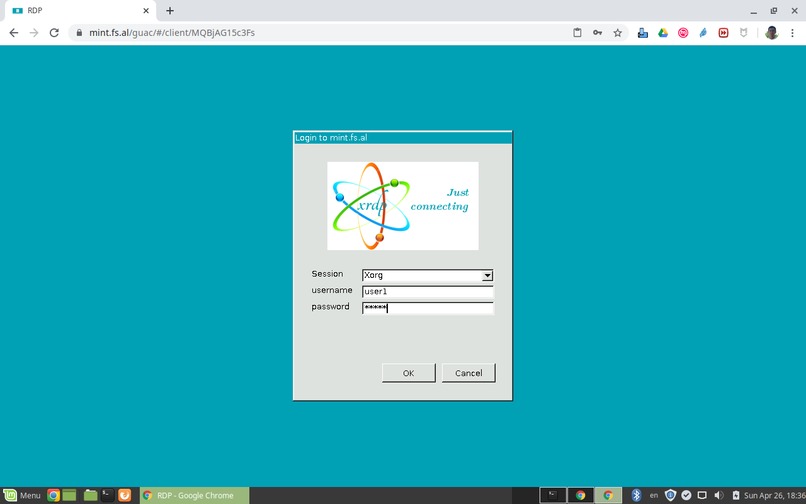The image size is (806, 504).
Task: Cancel the xrdp login
Action: [x=468, y=373]
